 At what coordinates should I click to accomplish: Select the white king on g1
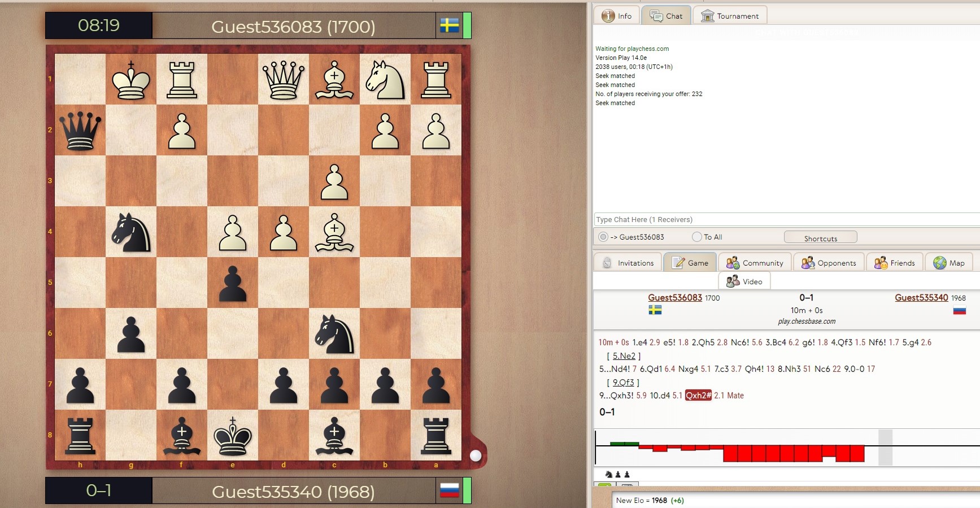point(131,80)
